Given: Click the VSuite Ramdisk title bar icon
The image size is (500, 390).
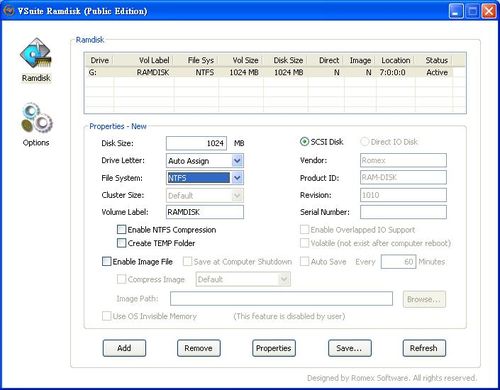Looking at the screenshot, I should tap(9, 11).
